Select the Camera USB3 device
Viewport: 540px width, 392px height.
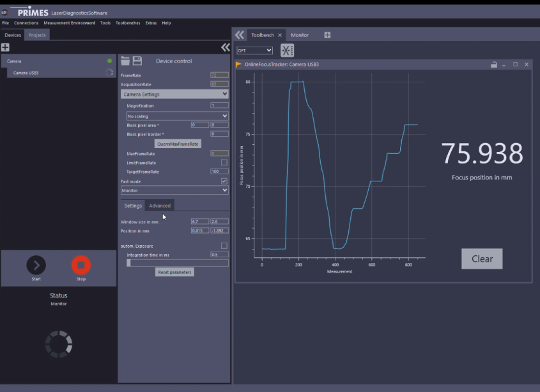pyautogui.click(x=61, y=73)
